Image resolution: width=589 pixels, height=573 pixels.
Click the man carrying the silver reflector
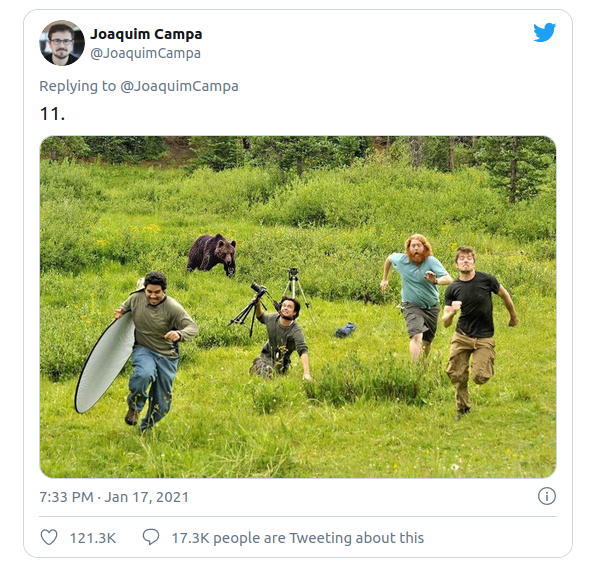[153, 349]
